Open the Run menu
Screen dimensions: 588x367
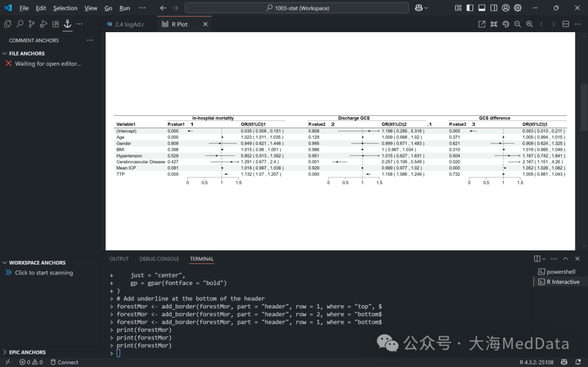point(125,8)
